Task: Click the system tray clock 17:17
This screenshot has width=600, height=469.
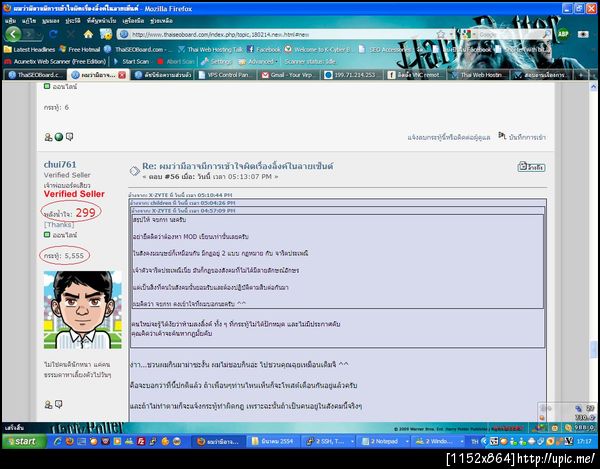Action: coord(584,441)
